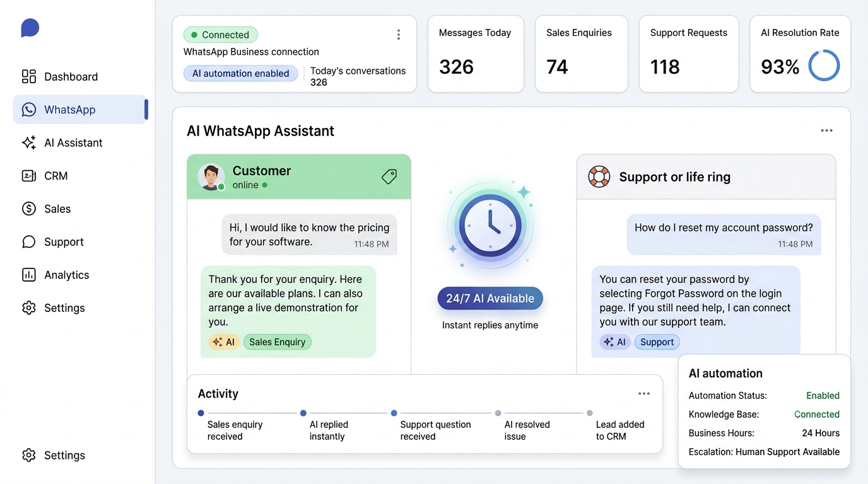Click the Sales Enquiry tag

click(x=277, y=342)
